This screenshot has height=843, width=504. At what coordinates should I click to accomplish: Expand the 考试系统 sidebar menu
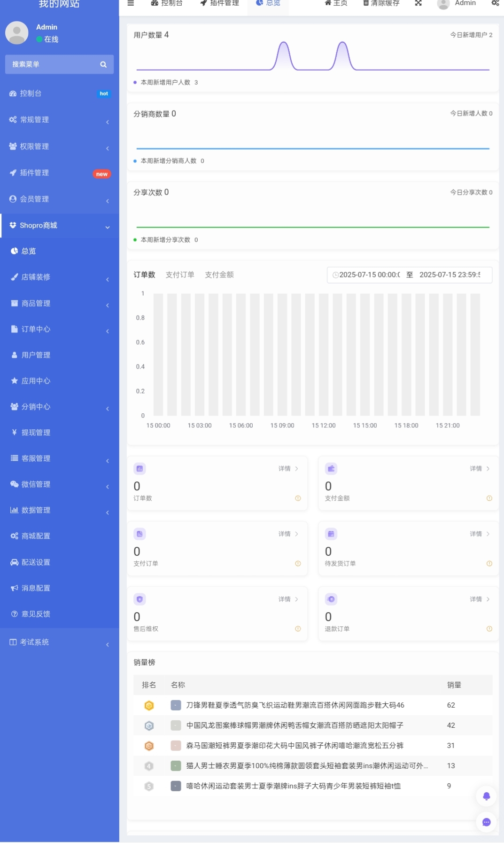59,642
